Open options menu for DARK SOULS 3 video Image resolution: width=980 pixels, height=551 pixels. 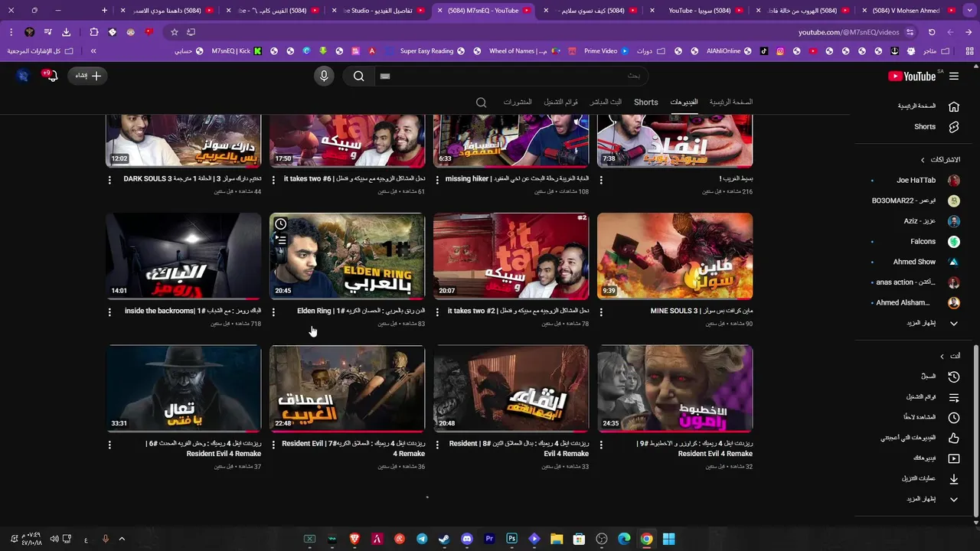click(x=109, y=180)
